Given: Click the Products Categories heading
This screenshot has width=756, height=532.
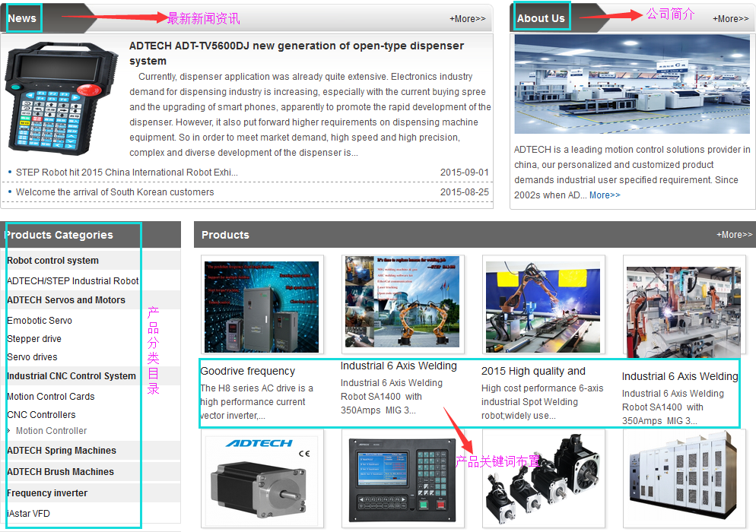Looking at the screenshot, I should click(x=59, y=235).
